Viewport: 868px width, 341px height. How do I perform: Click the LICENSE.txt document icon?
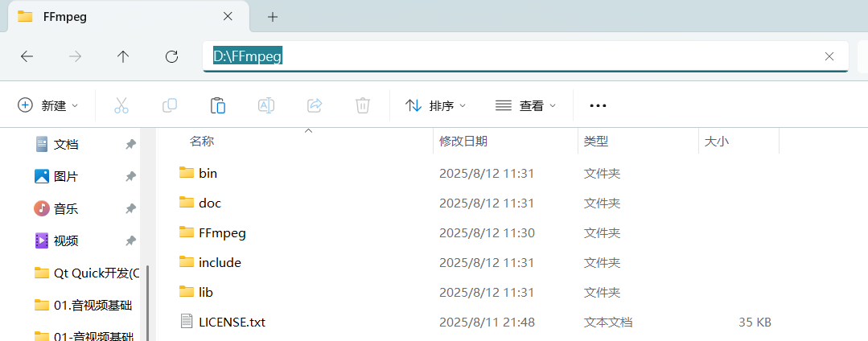click(x=187, y=322)
